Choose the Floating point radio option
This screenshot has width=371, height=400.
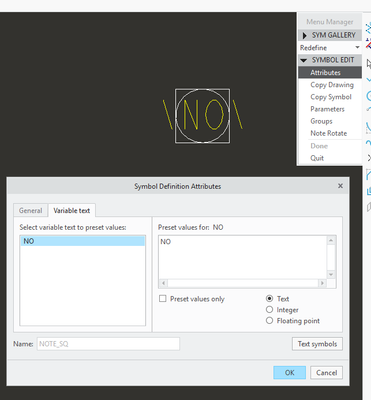269,321
